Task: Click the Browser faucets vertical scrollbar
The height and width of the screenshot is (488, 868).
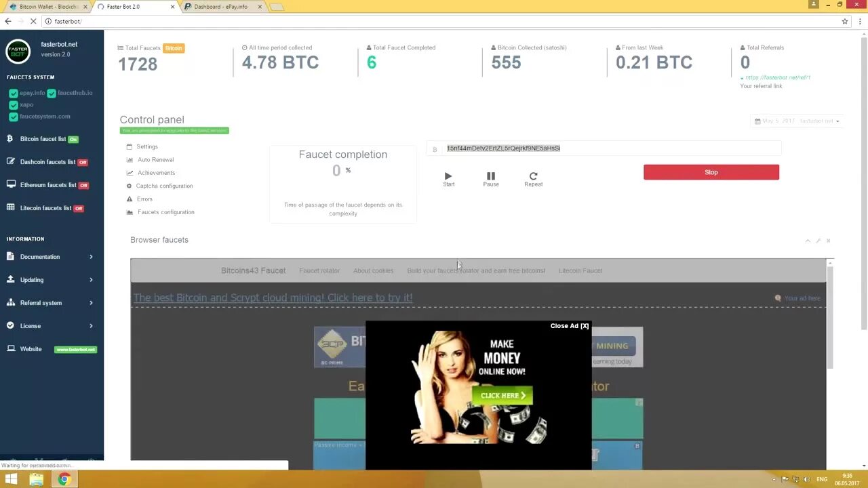Action: coord(829,319)
